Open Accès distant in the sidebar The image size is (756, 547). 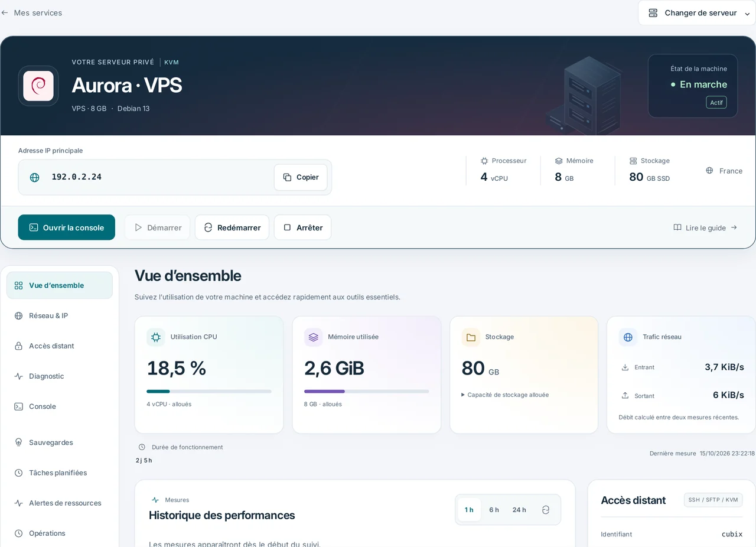[x=60, y=346]
